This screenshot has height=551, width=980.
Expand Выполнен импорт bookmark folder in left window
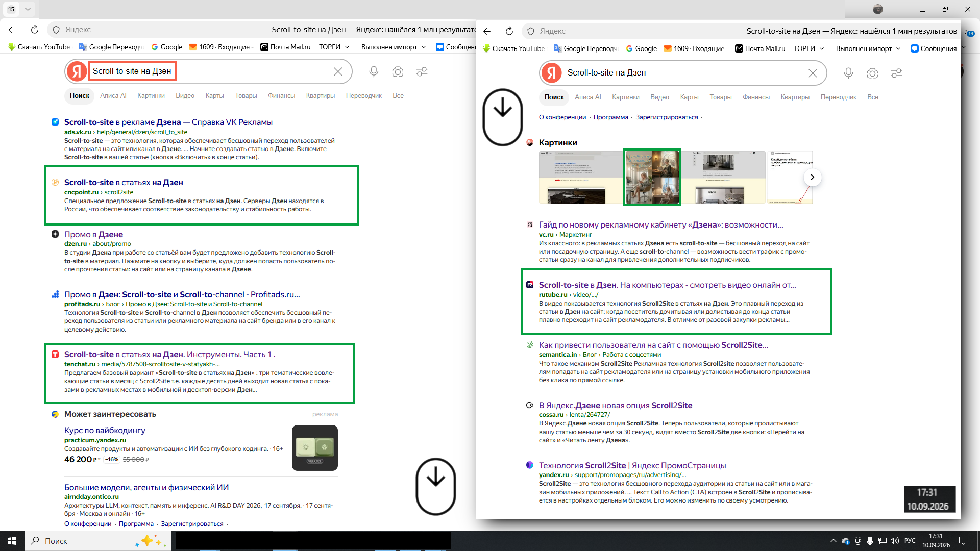pyautogui.click(x=393, y=47)
